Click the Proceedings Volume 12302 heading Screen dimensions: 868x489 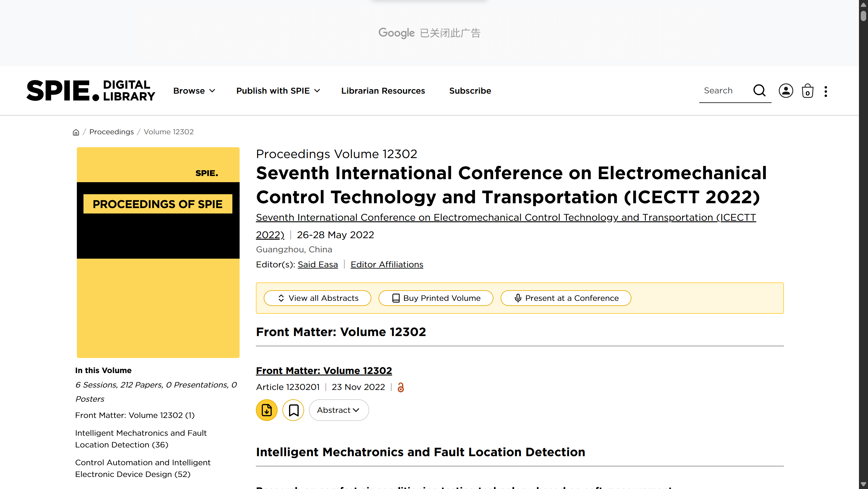click(336, 154)
